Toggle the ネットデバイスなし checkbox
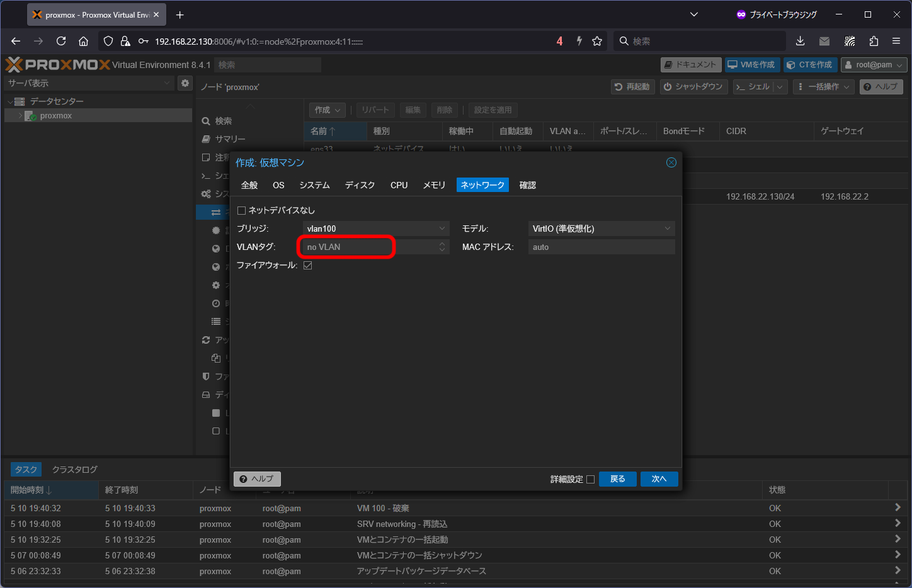The image size is (912, 588). point(241,210)
